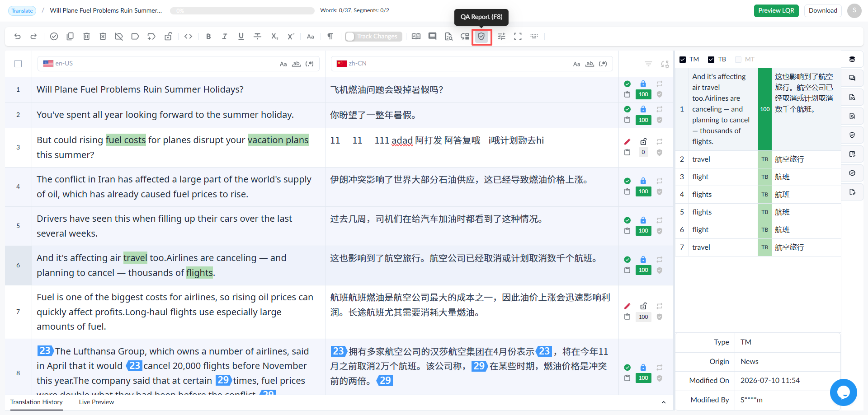Image resolution: width=868 pixels, height=415 pixels.
Task: Toggle regex in zh-CN target filter
Action: tap(603, 64)
